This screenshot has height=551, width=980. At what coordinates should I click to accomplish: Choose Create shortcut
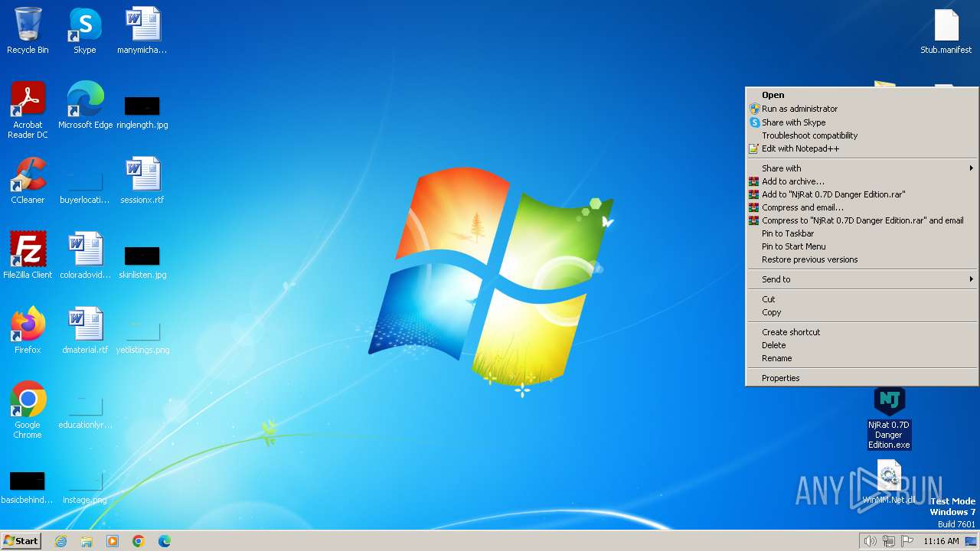click(862, 332)
